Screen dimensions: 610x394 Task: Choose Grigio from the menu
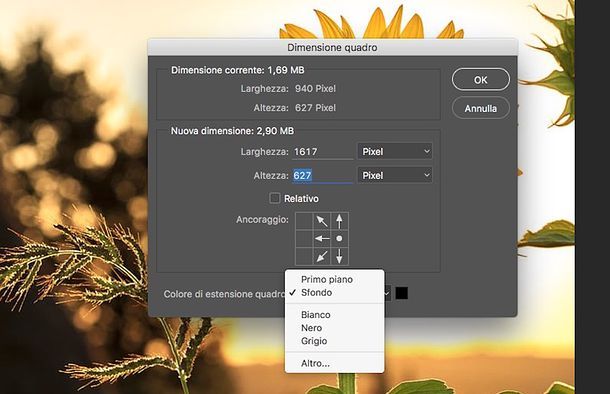[x=335, y=341]
